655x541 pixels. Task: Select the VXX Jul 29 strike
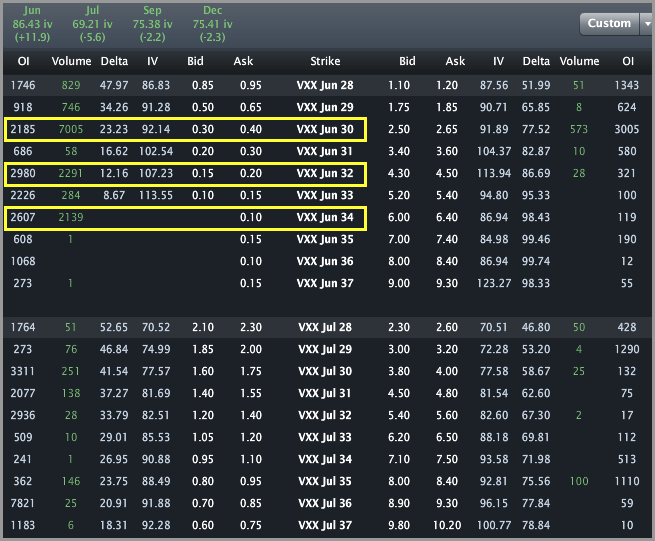[x=325, y=349]
